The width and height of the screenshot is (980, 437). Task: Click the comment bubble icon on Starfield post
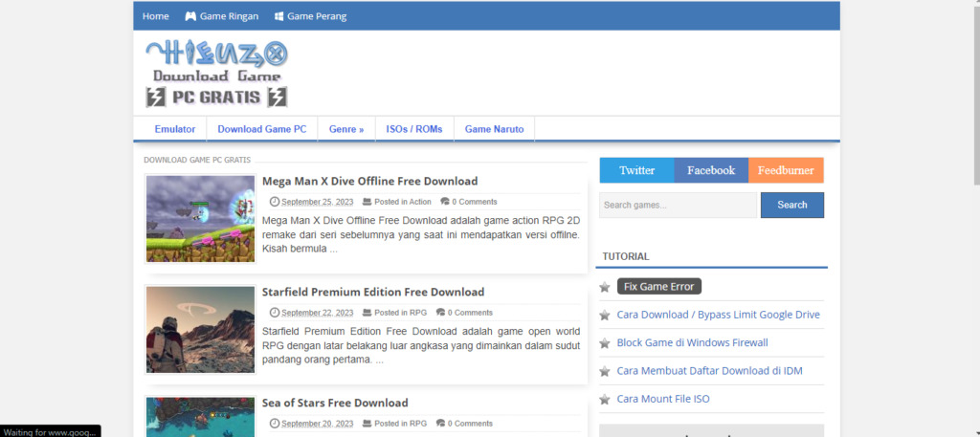click(x=440, y=312)
